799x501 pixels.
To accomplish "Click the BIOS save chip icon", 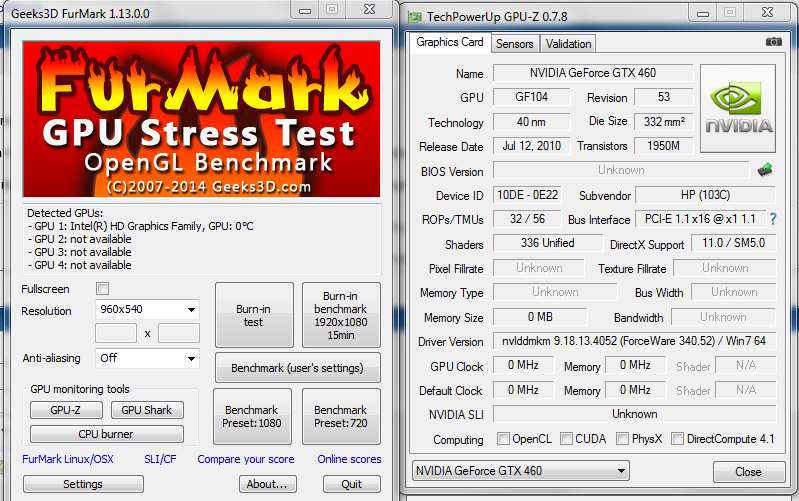I will [x=765, y=170].
